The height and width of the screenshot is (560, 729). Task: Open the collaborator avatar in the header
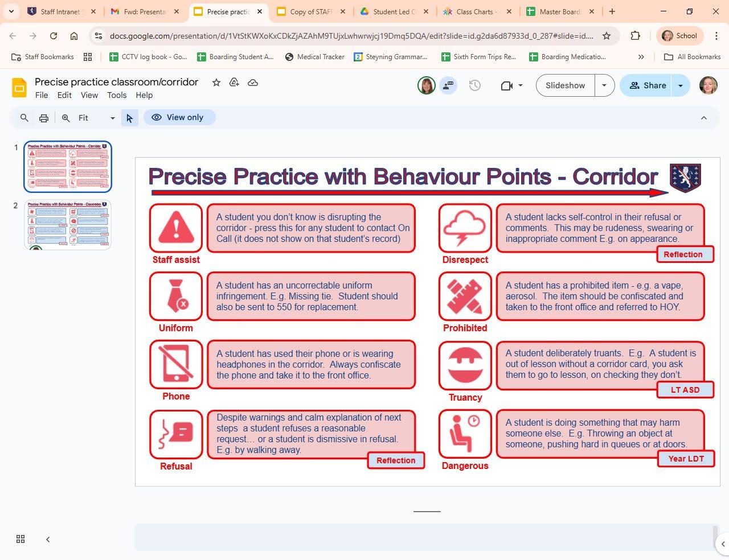(427, 85)
